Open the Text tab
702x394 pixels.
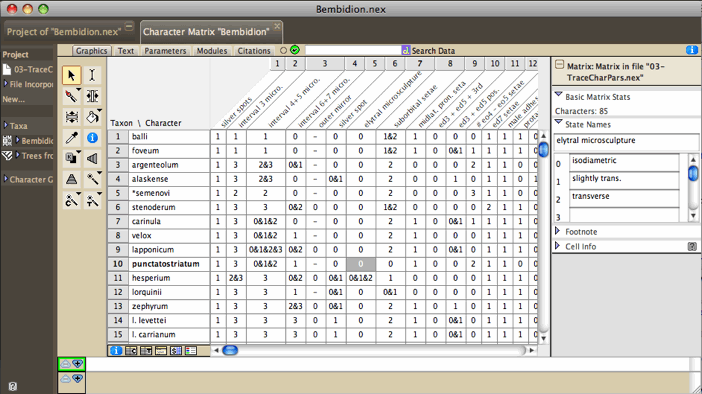126,51
